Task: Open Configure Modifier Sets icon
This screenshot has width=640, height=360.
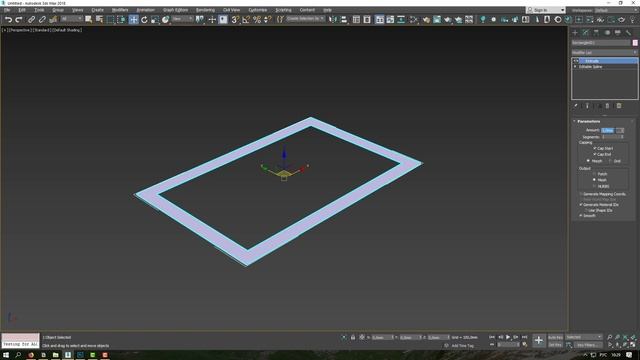Action: pyautogui.click(x=619, y=106)
